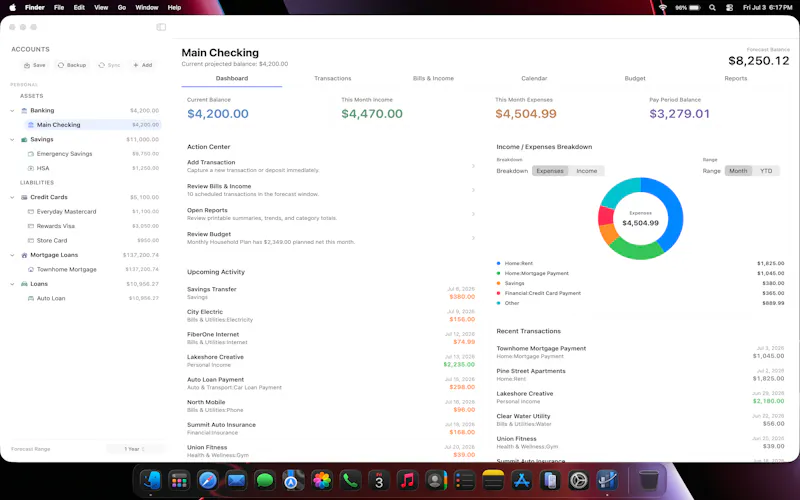
Task: Switch to the Reports tab
Action: [735, 78]
